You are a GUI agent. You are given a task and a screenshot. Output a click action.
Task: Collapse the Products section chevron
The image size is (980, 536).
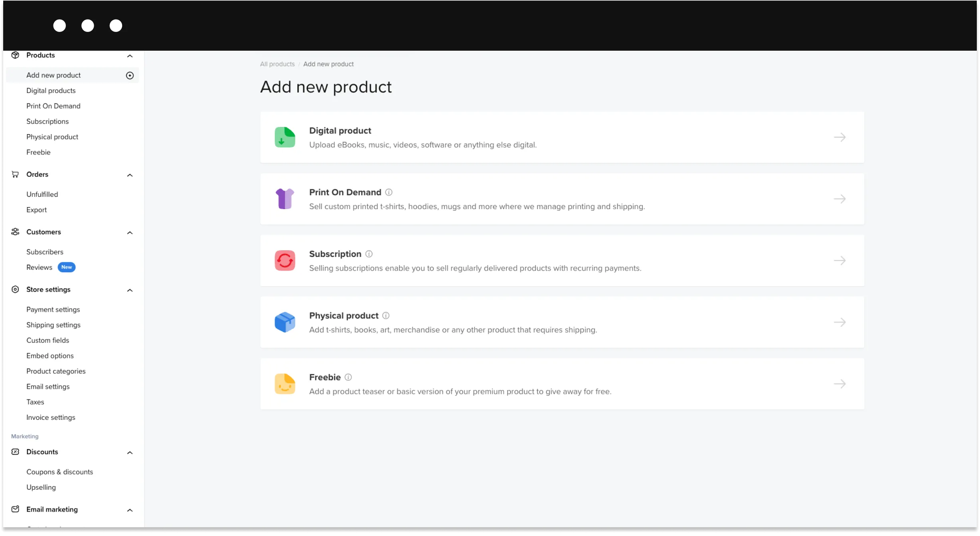click(130, 56)
